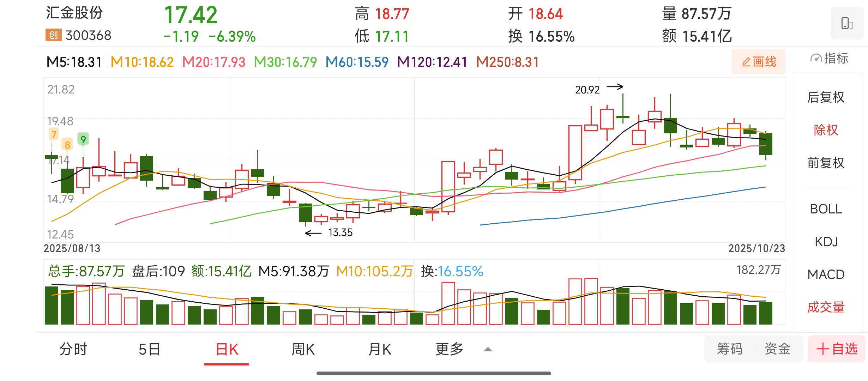Open the 指标 indicator settings
The width and height of the screenshot is (868, 381).
829,58
